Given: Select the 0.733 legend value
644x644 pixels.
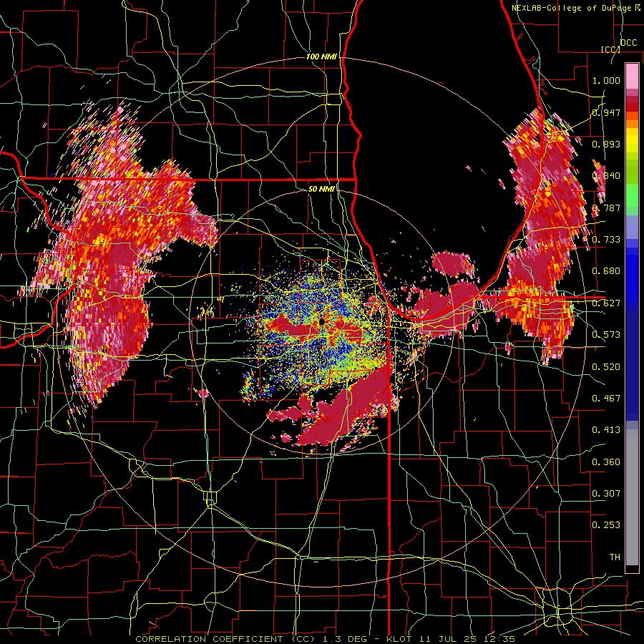Looking at the screenshot, I should (606, 240).
